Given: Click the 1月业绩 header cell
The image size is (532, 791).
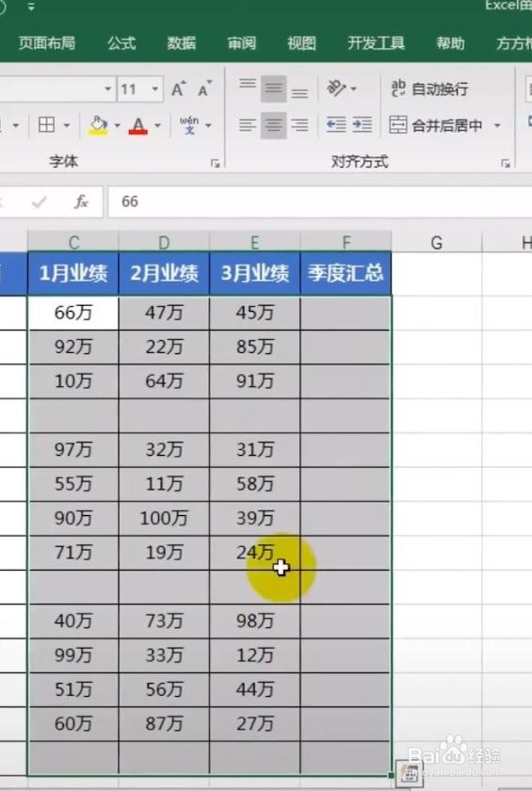Looking at the screenshot, I should point(73,273).
